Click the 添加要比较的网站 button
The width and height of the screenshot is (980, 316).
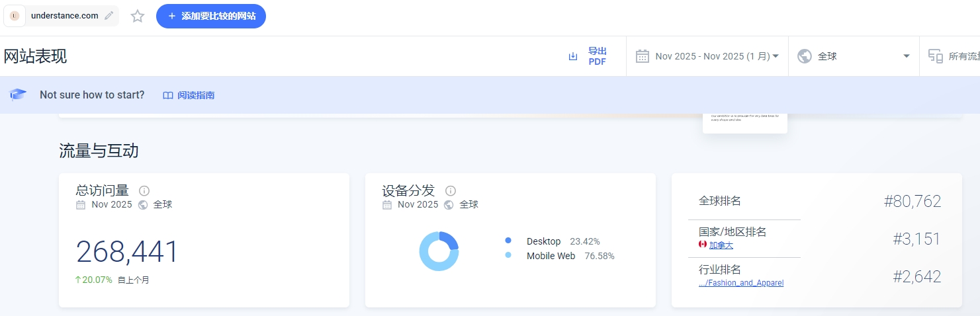tap(211, 16)
